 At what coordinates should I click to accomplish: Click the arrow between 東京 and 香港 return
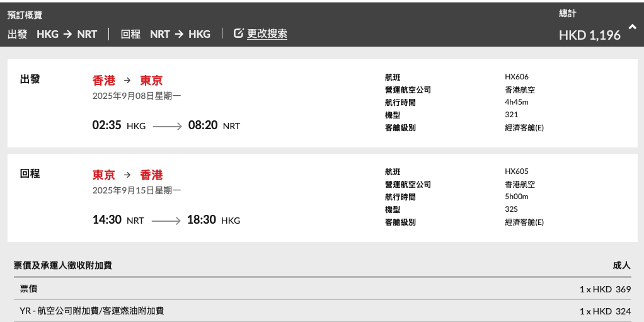coord(127,175)
